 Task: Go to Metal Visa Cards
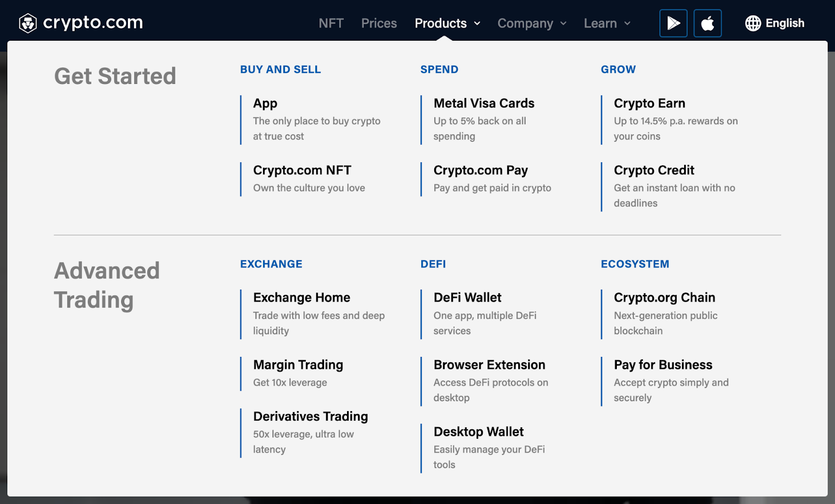(x=484, y=103)
